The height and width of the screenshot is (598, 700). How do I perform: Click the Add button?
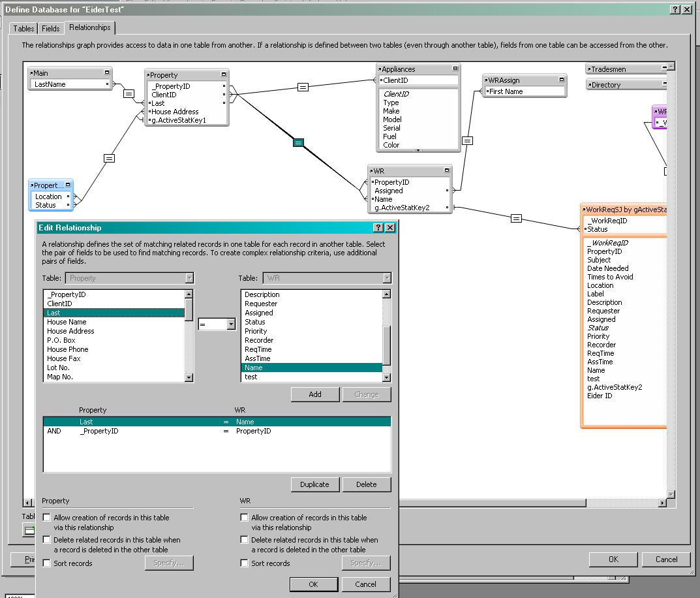tap(315, 394)
